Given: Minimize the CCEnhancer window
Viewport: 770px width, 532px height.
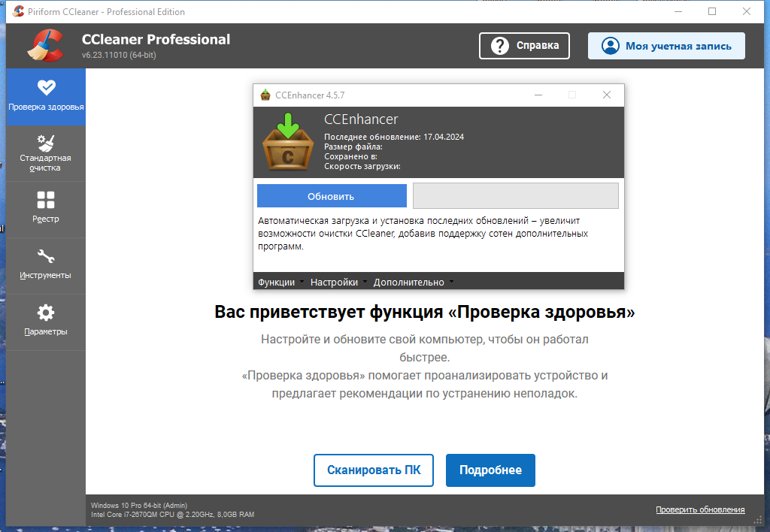Looking at the screenshot, I should pos(538,95).
